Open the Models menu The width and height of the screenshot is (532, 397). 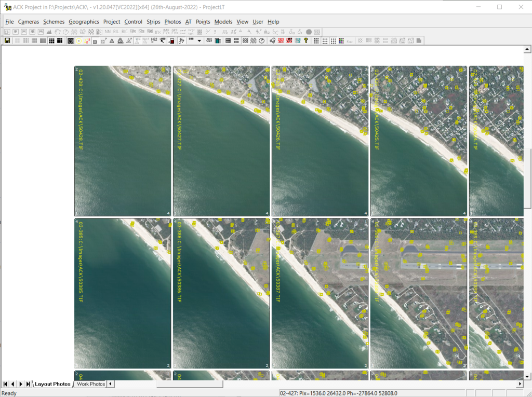[223, 22]
